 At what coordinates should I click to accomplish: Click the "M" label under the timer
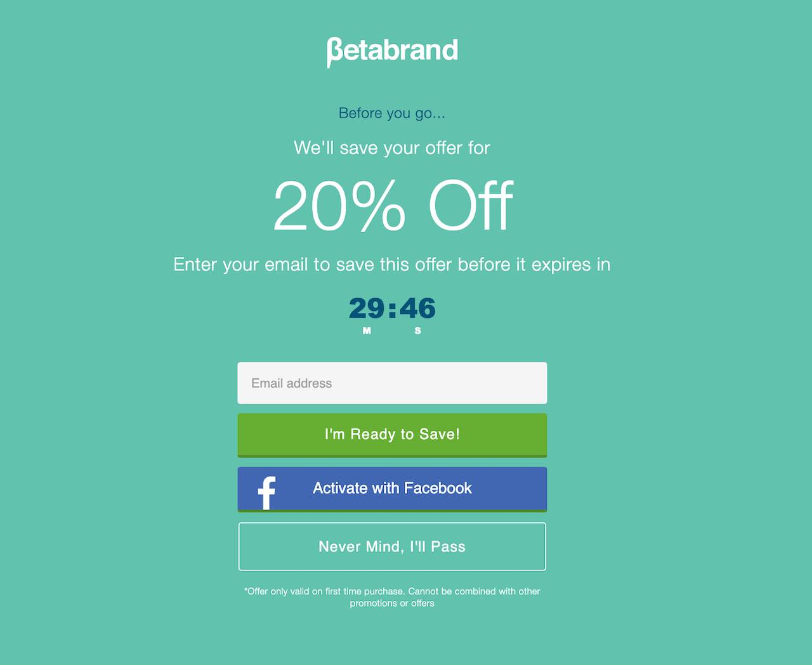pos(366,331)
